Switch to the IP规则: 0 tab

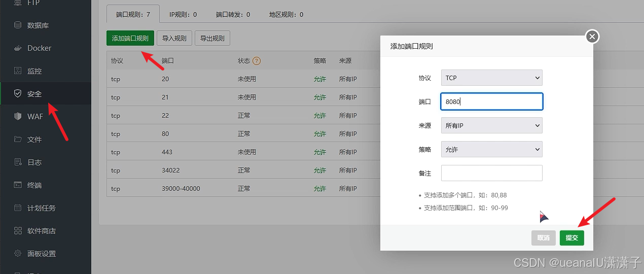click(183, 14)
